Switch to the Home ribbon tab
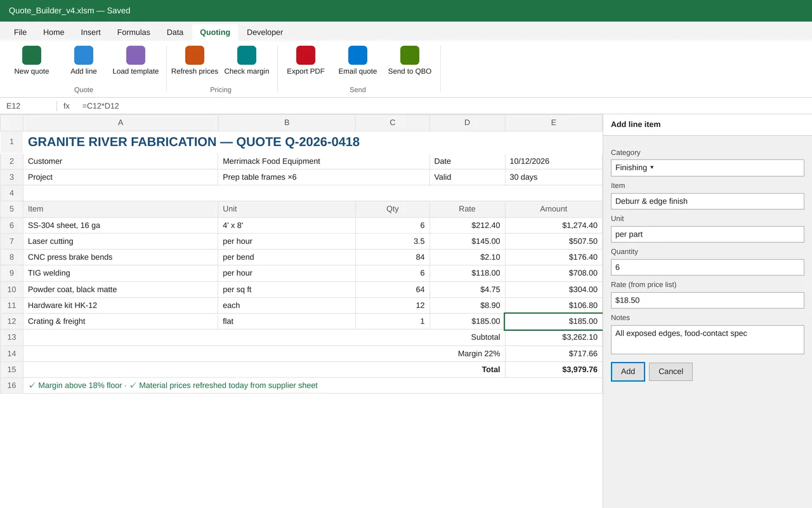 tap(54, 32)
